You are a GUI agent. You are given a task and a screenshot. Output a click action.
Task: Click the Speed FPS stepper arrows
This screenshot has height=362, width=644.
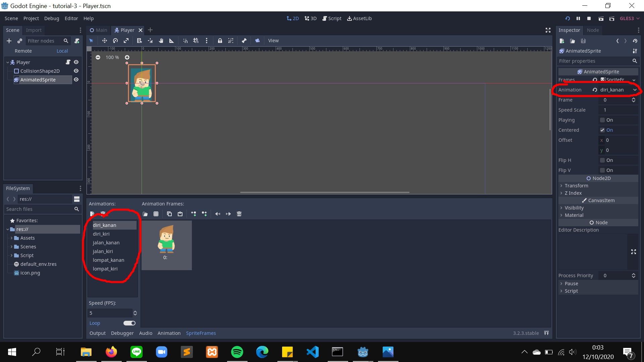[135, 313]
